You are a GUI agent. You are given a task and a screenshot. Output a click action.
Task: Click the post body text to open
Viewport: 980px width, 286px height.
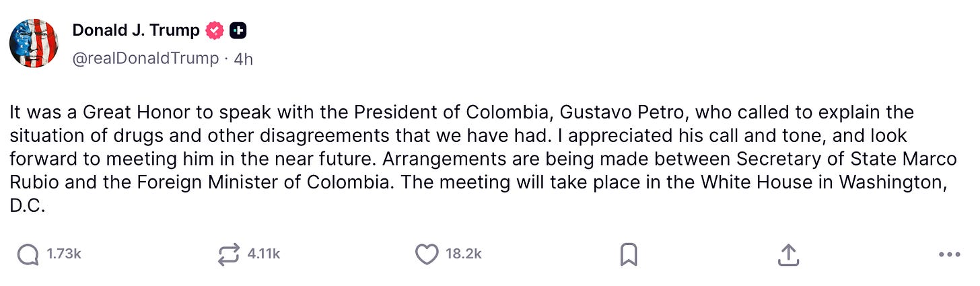[x=483, y=159]
